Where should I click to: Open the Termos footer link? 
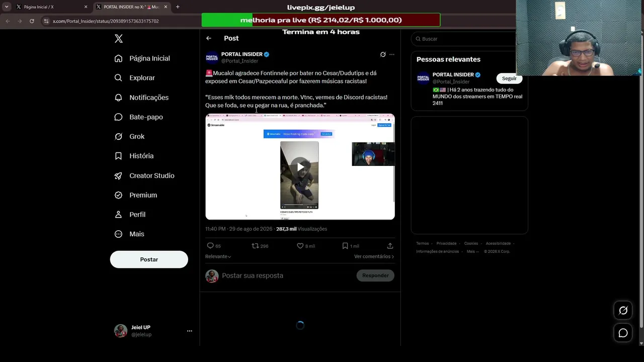pos(423,243)
